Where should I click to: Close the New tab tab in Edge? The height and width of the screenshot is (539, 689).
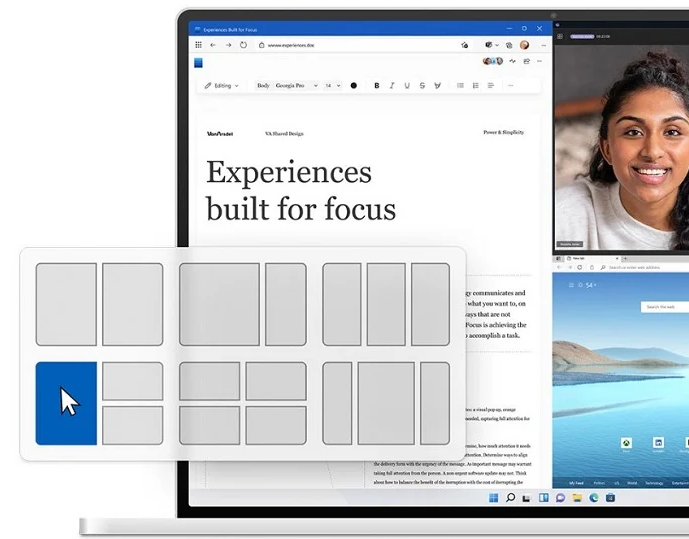[x=617, y=258]
